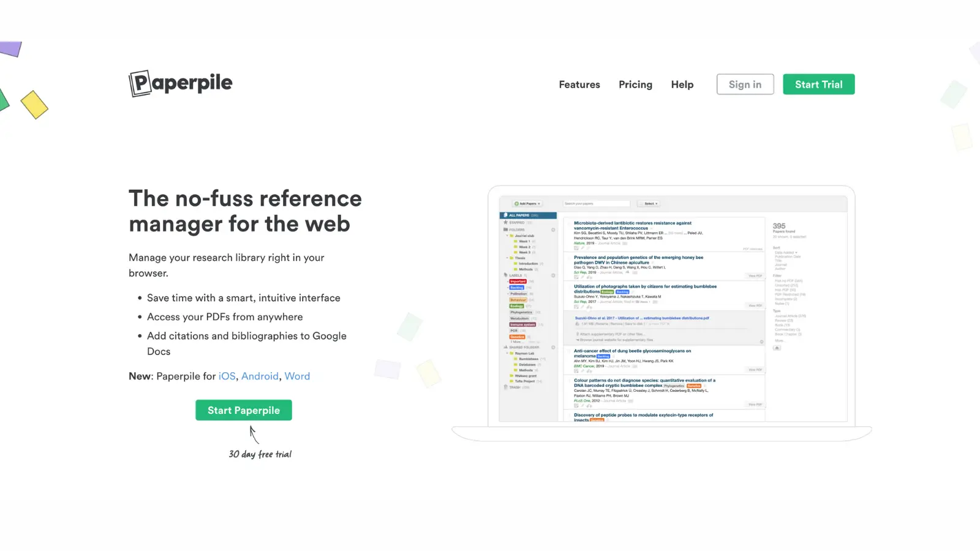Click the Starred star icon in sidebar
This screenshot has height=551, width=980.
[x=505, y=222]
